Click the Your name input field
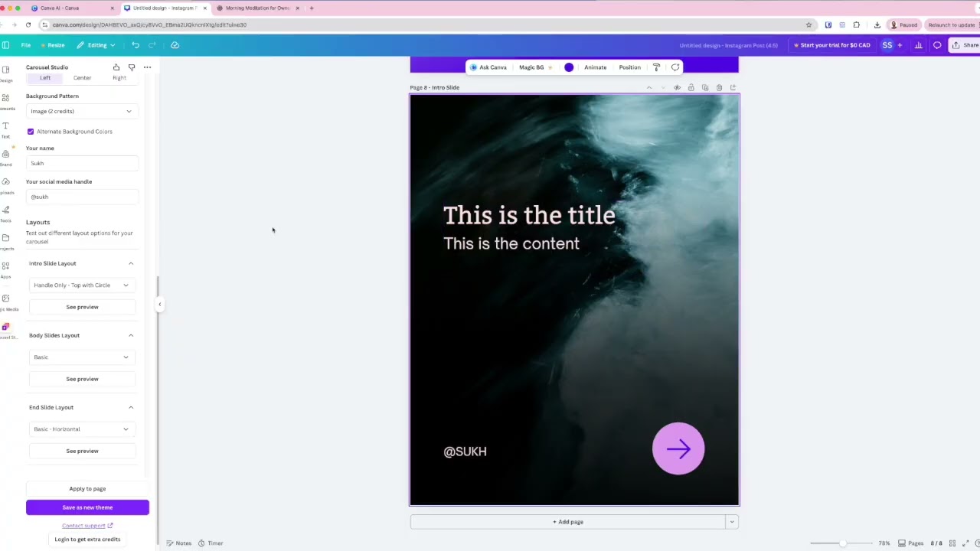The height and width of the screenshot is (551, 980). point(82,163)
